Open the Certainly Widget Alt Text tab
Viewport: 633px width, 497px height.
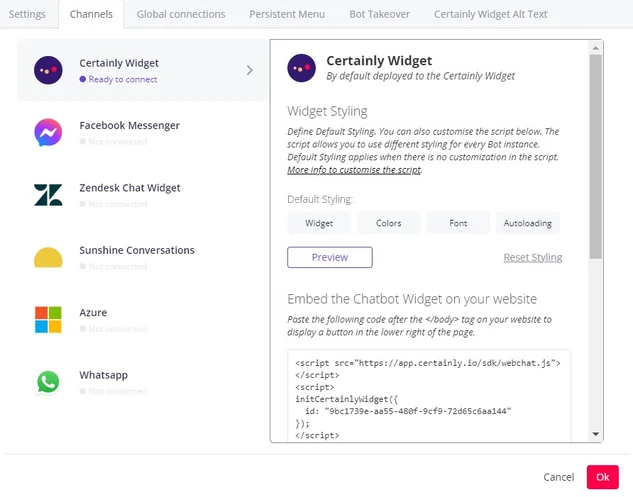pos(490,14)
